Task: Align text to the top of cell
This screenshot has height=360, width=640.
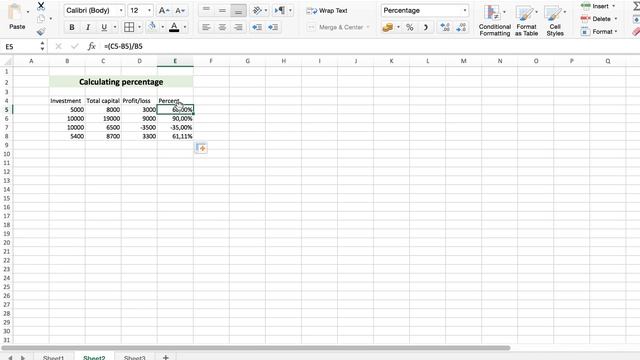Action: click(206, 10)
